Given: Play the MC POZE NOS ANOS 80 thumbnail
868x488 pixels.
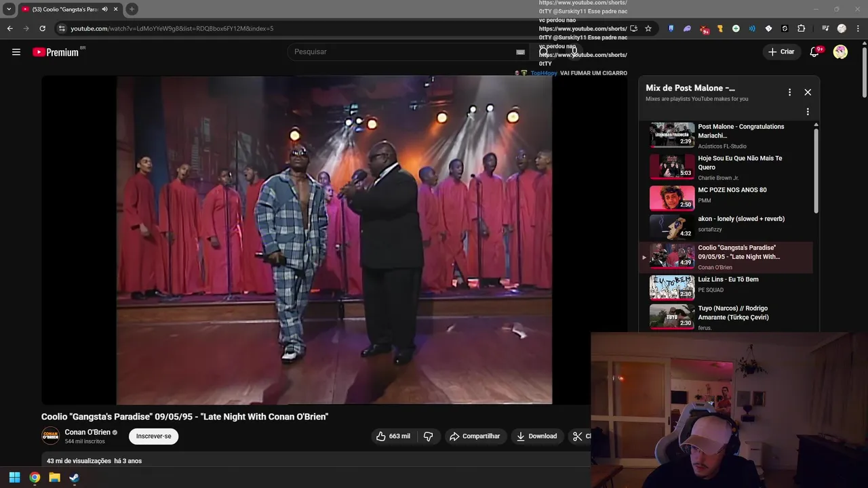Looking at the screenshot, I should tap(672, 198).
